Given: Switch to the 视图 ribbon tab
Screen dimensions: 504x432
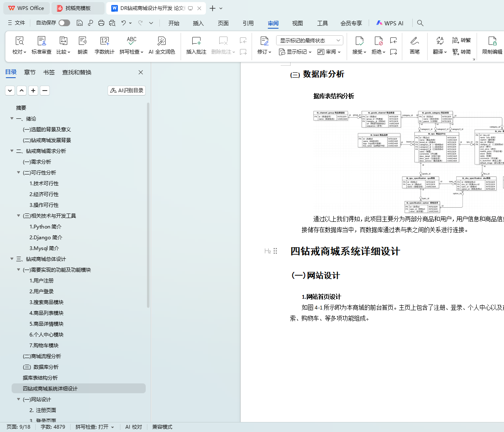Looking at the screenshot, I should tap(297, 23).
